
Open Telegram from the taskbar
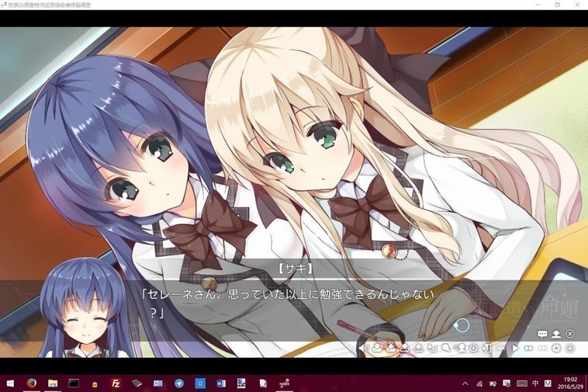(x=179, y=383)
